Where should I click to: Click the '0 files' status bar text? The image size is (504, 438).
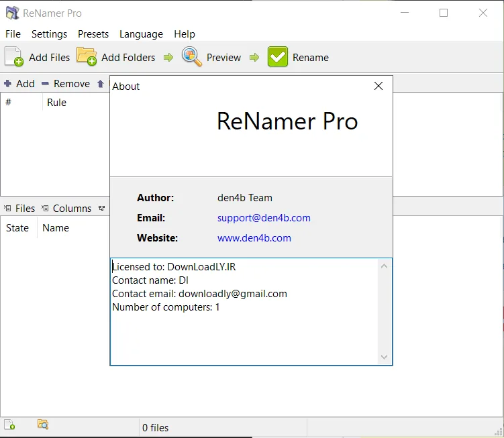[x=155, y=428]
